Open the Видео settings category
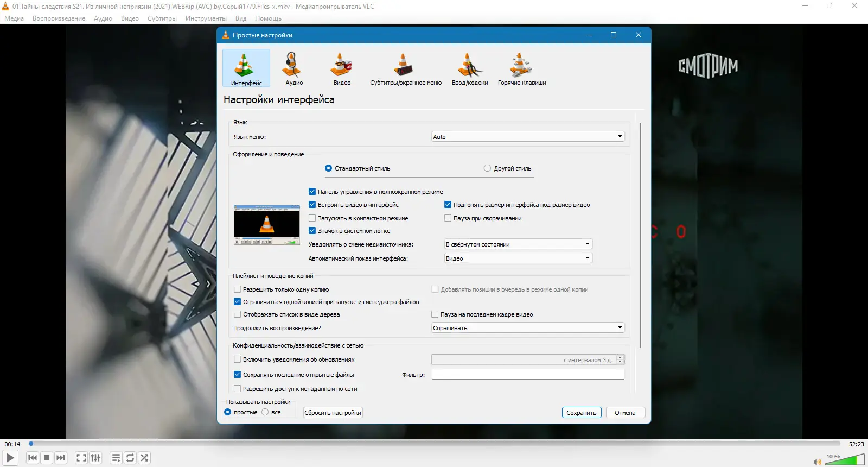The height and width of the screenshot is (467, 868). (342, 68)
